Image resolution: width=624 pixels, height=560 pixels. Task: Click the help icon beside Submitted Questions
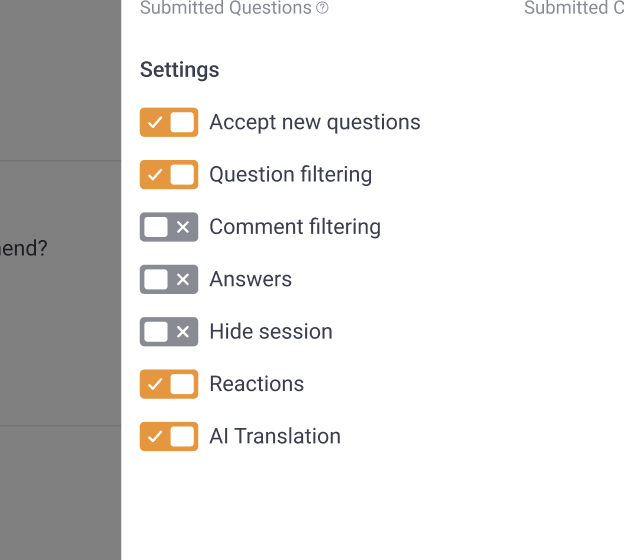point(322,9)
